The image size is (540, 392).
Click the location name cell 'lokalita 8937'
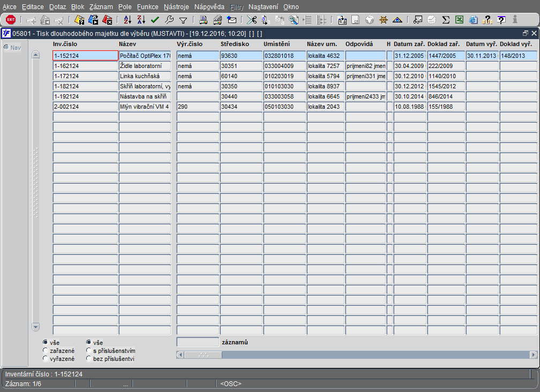point(326,86)
